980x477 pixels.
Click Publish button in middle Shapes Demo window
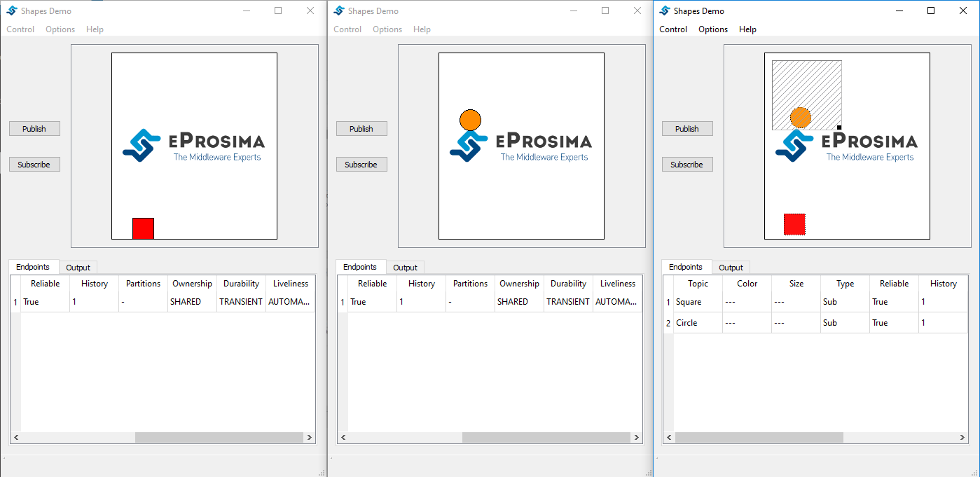click(361, 129)
